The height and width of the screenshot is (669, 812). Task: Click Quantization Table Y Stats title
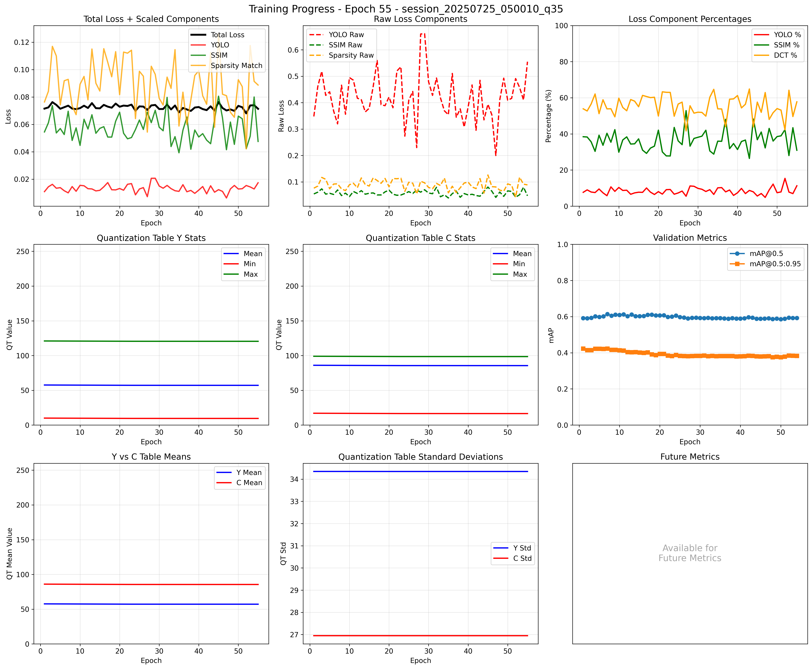click(x=151, y=238)
